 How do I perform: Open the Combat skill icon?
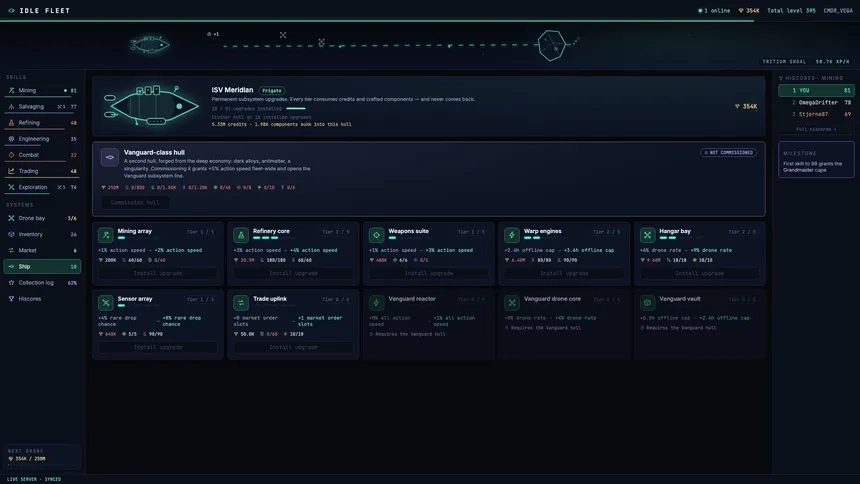12,155
